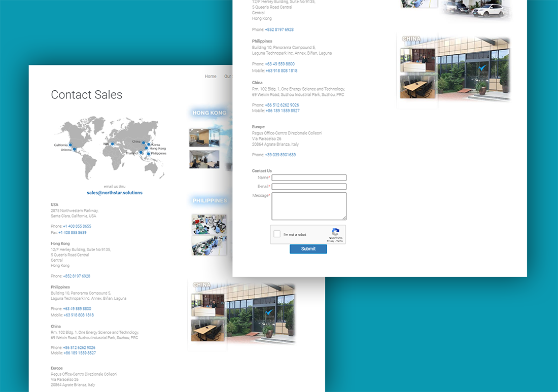
Task: Click into the E-mail text field
Action: pos(309,187)
